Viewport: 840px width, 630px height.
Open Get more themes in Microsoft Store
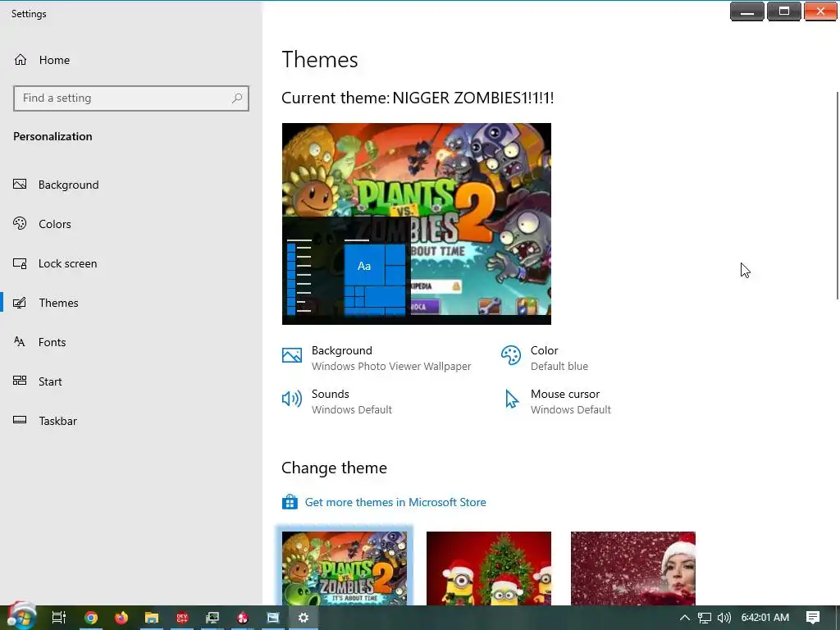(395, 503)
